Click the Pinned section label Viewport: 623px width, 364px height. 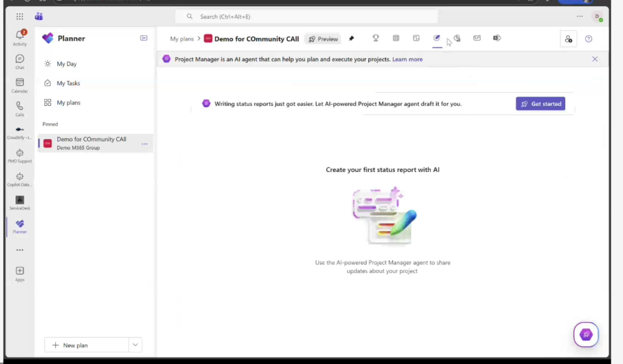click(x=50, y=124)
